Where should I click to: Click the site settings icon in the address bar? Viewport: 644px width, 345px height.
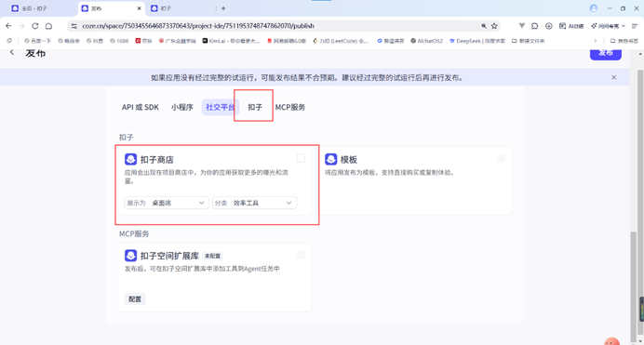[x=74, y=26]
